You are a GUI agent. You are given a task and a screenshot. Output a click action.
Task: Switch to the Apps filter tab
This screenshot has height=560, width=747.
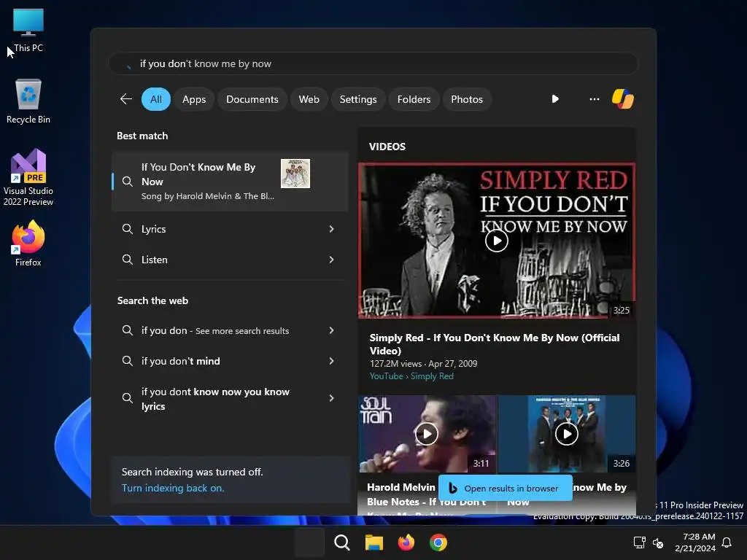[194, 99]
